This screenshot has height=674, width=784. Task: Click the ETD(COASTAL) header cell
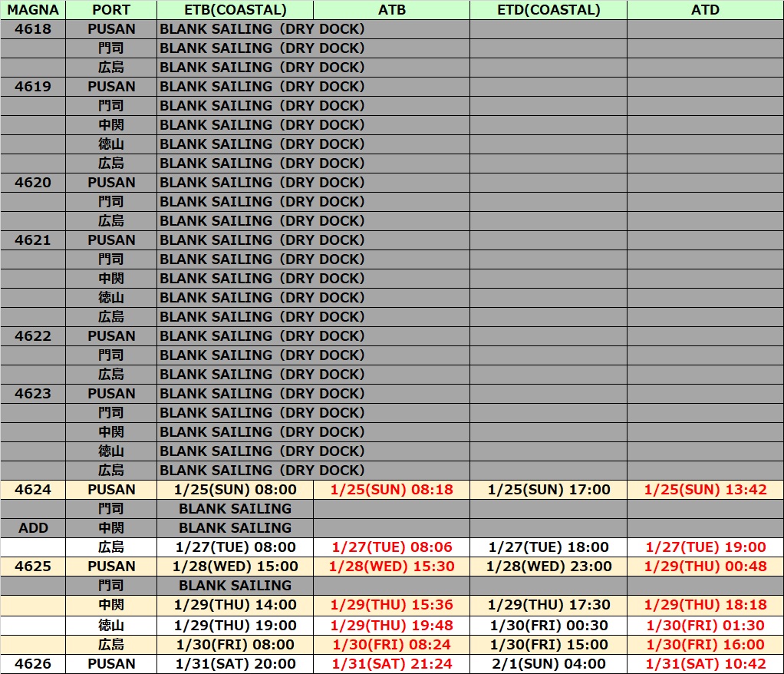(548, 10)
